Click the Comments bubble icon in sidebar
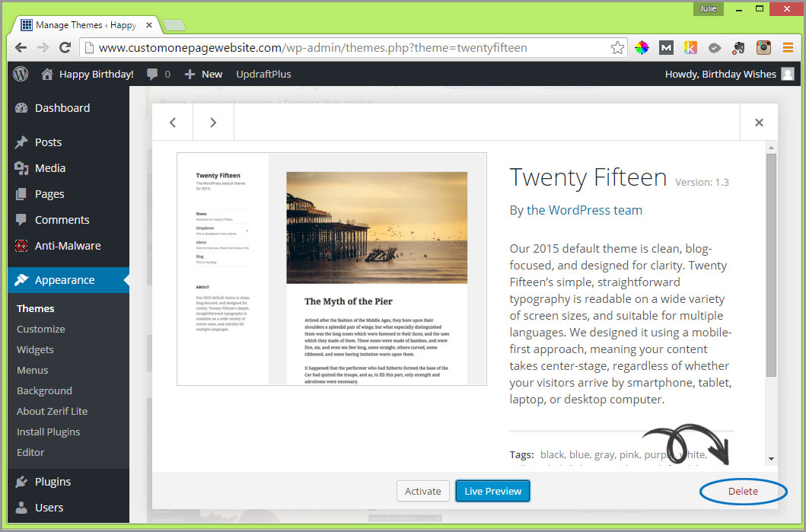This screenshot has width=806, height=532. pyautogui.click(x=21, y=219)
